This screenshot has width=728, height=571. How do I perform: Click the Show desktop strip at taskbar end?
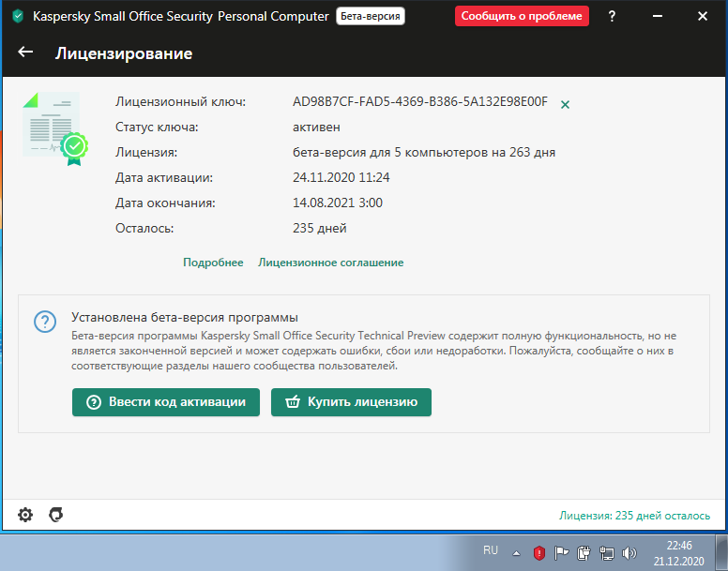click(x=721, y=553)
